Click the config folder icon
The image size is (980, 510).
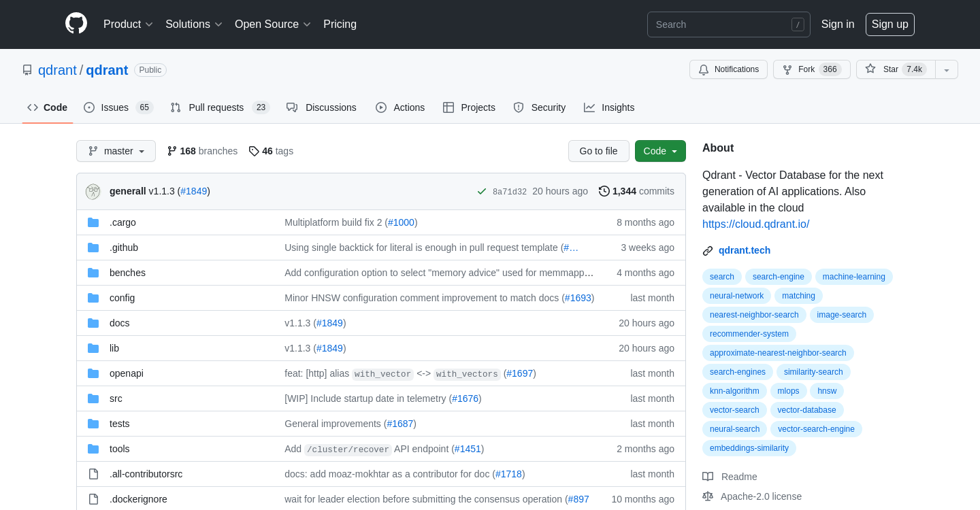(x=93, y=298)
